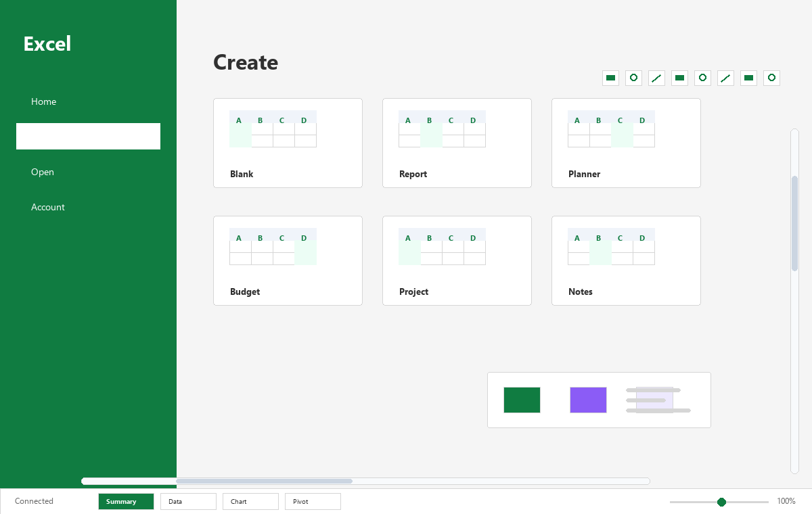Select the rightmost filled rectangle shape icon
Screen dimensions: 812x514
(749, 78)
